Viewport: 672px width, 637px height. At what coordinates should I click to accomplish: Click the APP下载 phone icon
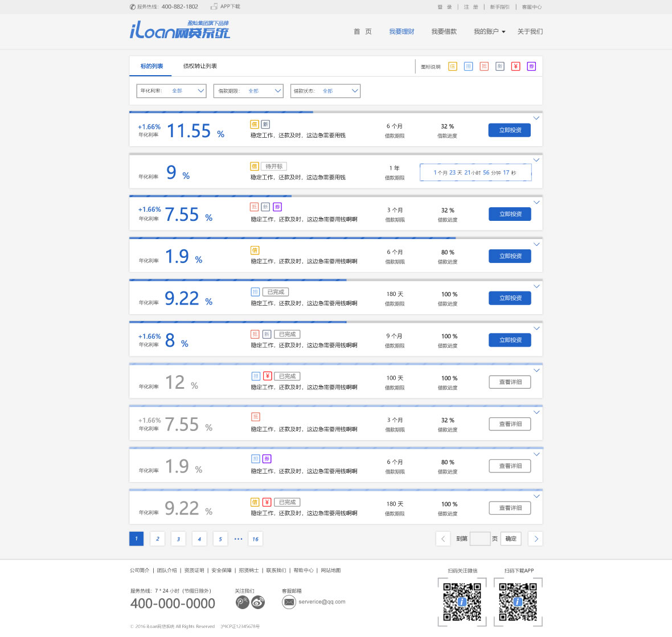click(x=214, y=7)
